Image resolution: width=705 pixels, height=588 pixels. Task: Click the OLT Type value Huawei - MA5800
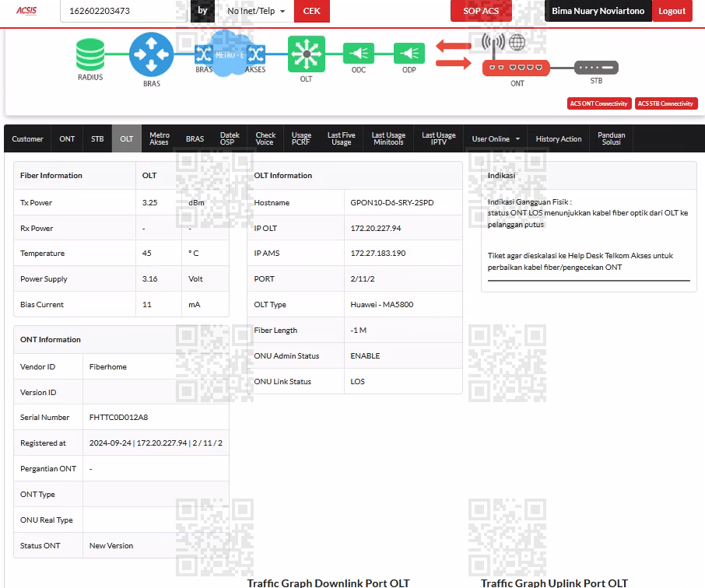(x=382, y=304)
